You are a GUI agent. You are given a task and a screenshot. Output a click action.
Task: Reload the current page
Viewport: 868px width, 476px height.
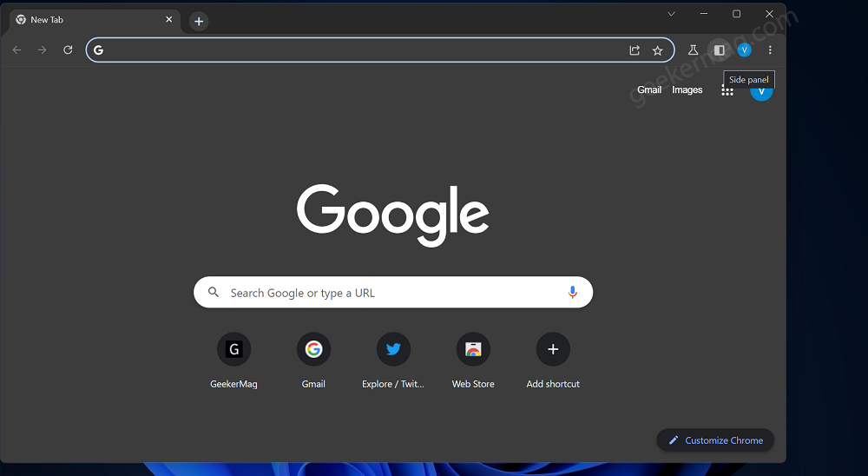point(68,50)
